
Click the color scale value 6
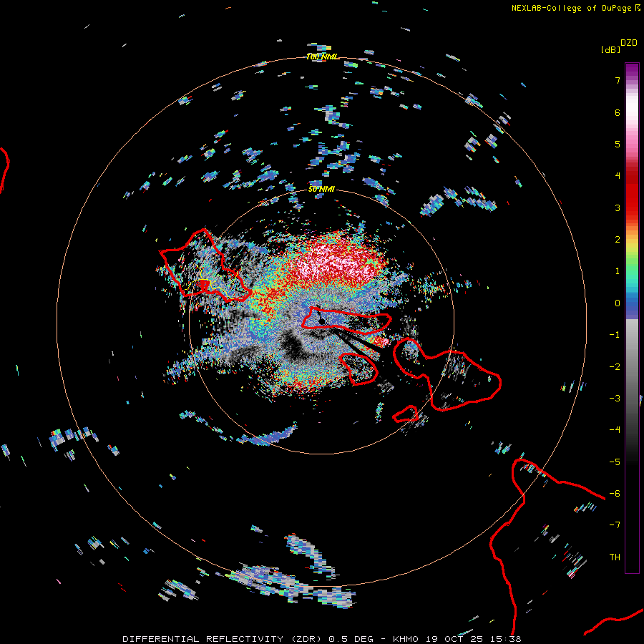point(618,112)
